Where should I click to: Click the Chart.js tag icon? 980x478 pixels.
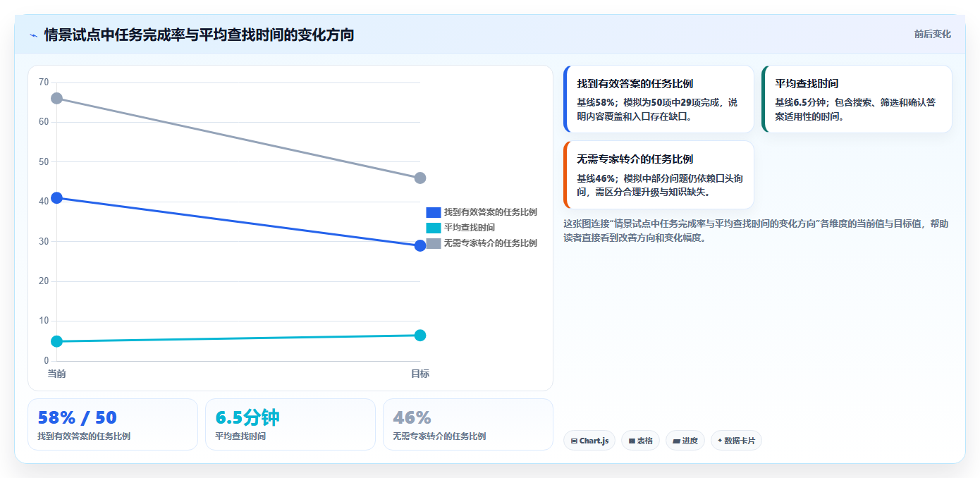574,441
